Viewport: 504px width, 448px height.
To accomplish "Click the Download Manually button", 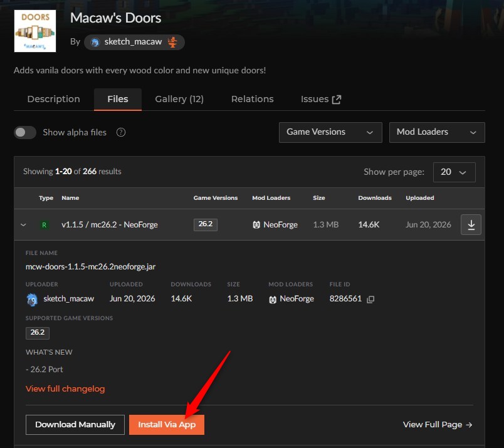I will pos(75,425).
